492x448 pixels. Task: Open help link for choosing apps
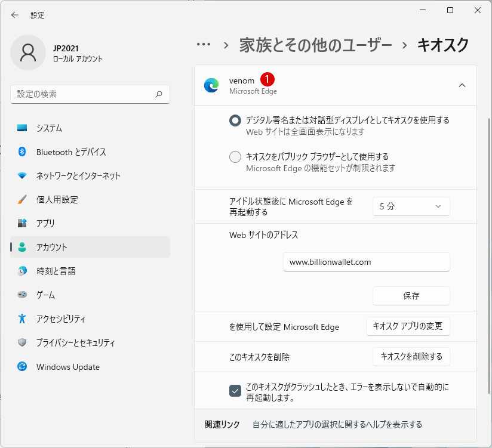click(x=337, y=425)
